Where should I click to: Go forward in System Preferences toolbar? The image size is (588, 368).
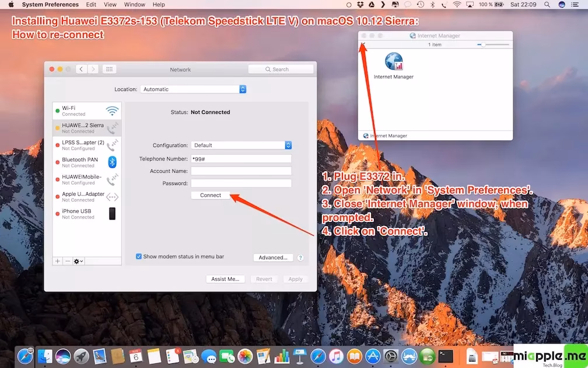pyautogui.click(x=93, y=69)
